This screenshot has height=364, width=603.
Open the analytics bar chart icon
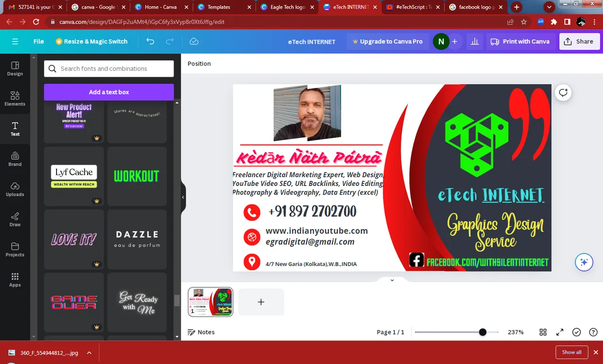[475, 41]
